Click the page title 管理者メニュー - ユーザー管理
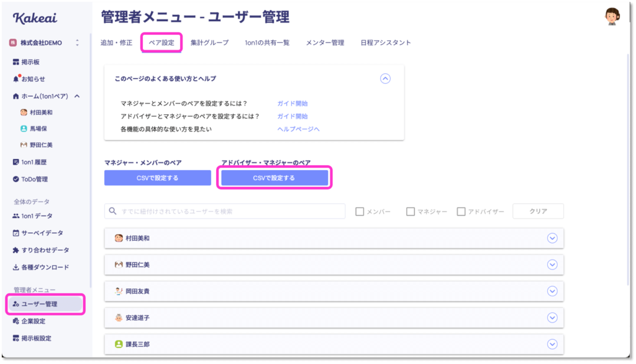636x364 pixels. (x=195, y=17)
